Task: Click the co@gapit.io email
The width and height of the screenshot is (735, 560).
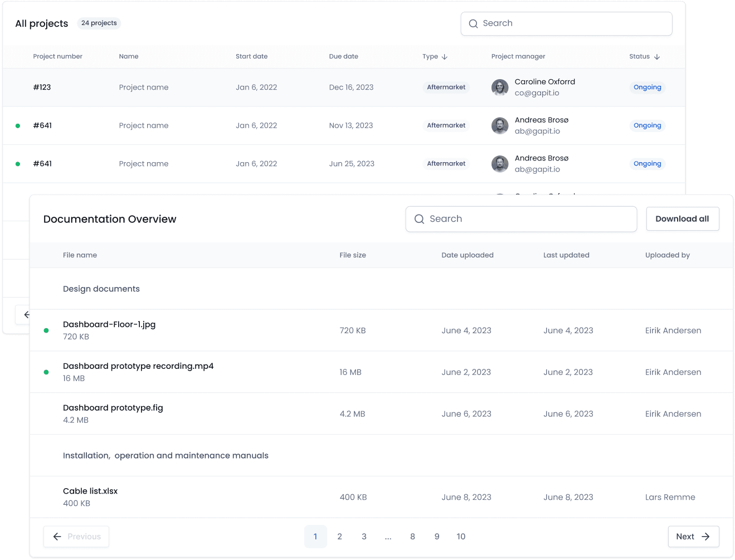Action: coord(537,93)
